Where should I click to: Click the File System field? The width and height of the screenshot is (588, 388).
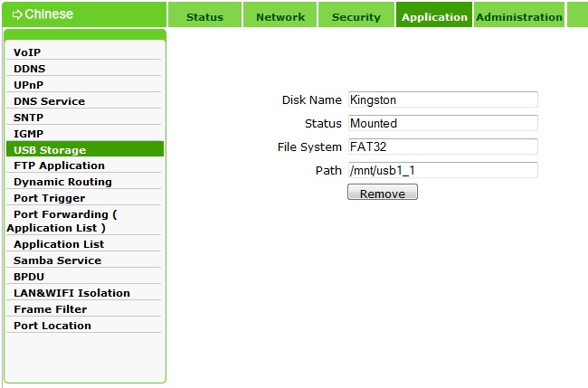(x=442, y=147)
